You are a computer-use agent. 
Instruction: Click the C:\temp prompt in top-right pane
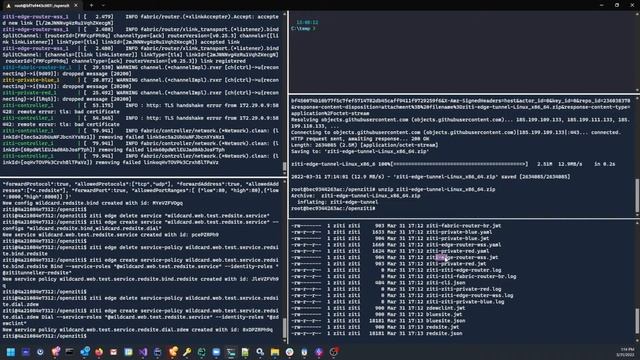[x=303, y=29]
